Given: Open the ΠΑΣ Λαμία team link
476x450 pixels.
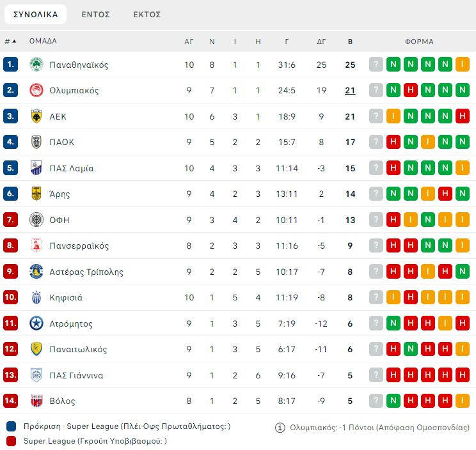Looking at the screenshot, I should click(71, 168).
